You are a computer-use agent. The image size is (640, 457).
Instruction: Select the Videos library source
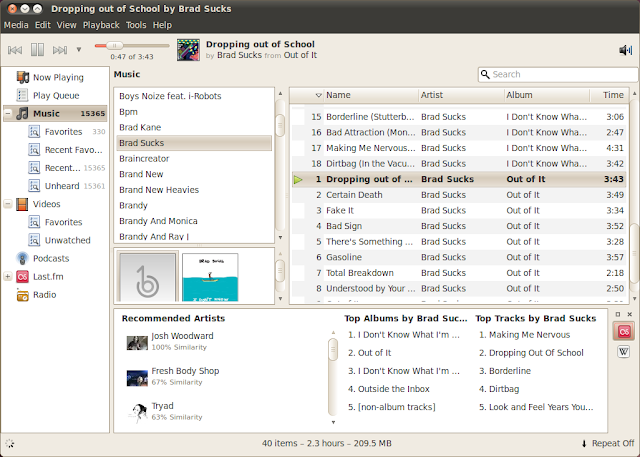click(38, 204)
